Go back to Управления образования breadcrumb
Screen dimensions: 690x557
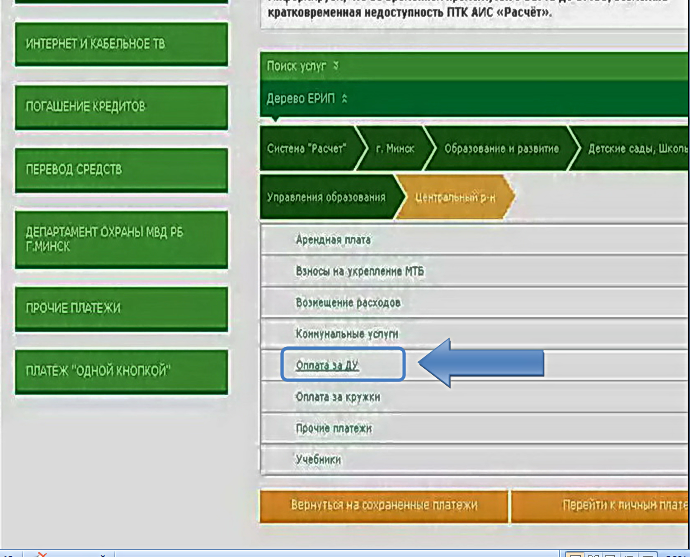point(326,197)
